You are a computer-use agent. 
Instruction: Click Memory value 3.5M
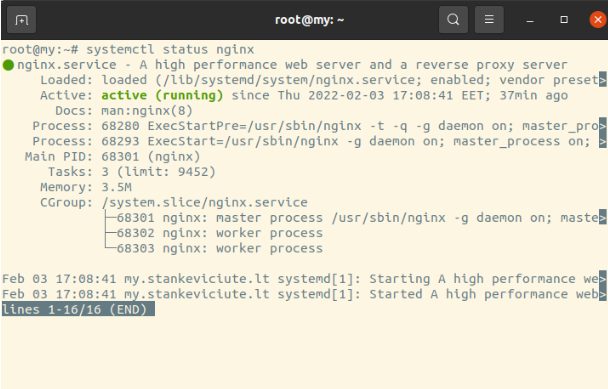tap(116, 187)
